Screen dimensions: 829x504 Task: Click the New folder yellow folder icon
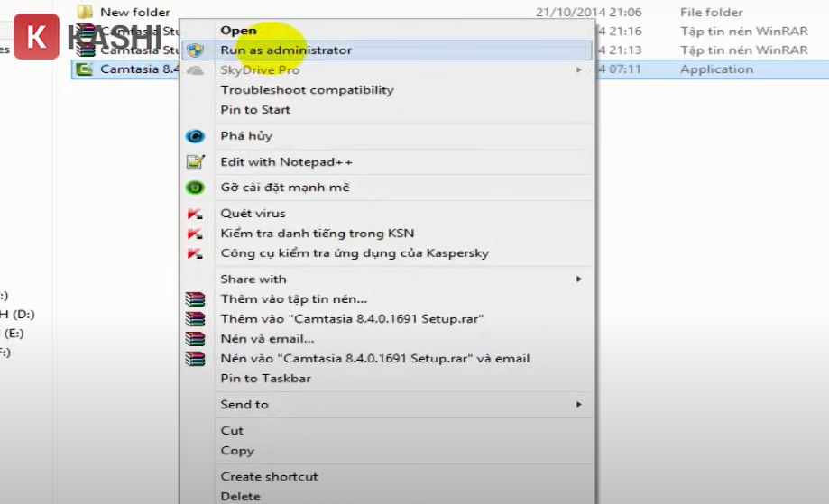tap(85, 12)
